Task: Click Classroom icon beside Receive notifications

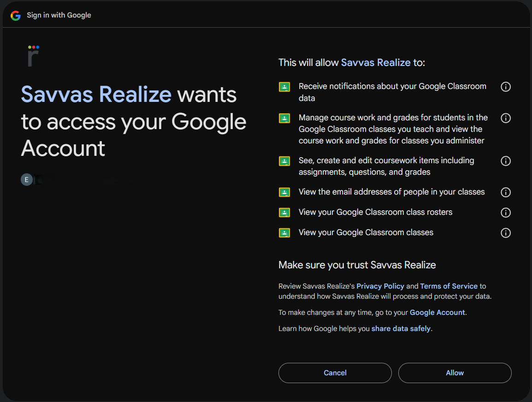Action: coord(284,87)
